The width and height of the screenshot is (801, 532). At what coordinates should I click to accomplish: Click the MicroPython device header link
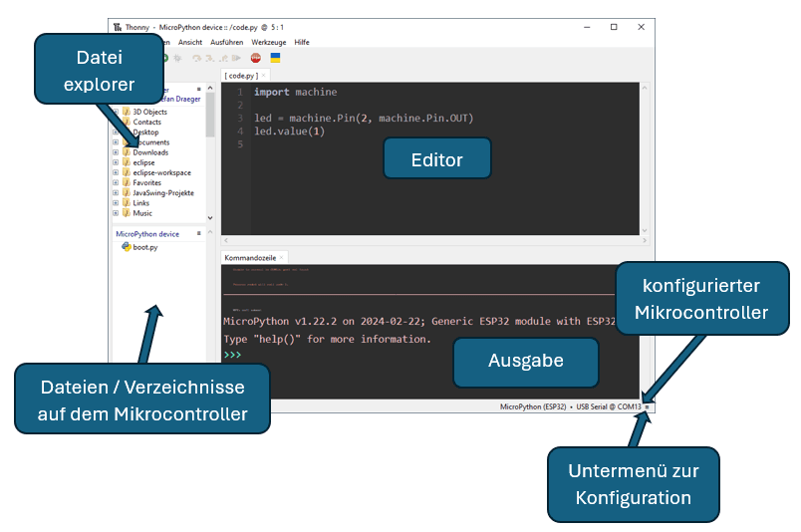click(147, 233)
